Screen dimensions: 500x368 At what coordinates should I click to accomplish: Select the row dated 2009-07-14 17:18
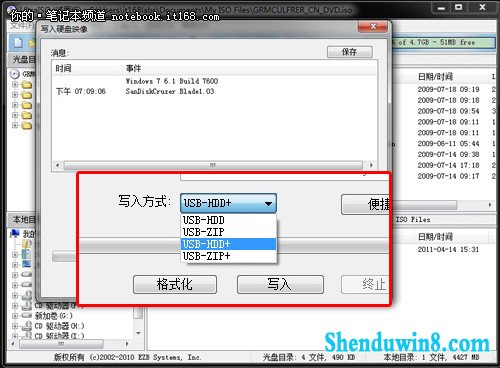coord(448,165)
